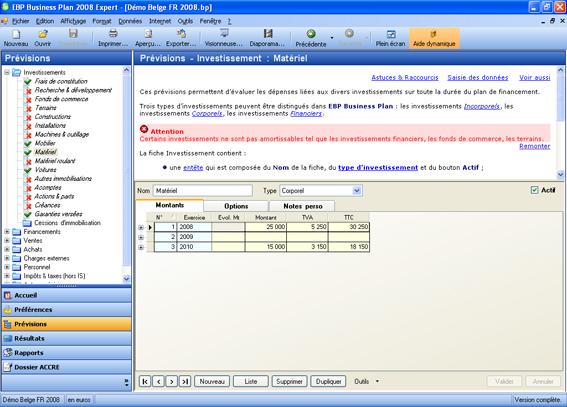Switch to the Notes perso tab
Viewport: 567px width, 407px height.
tap(303, 206)
